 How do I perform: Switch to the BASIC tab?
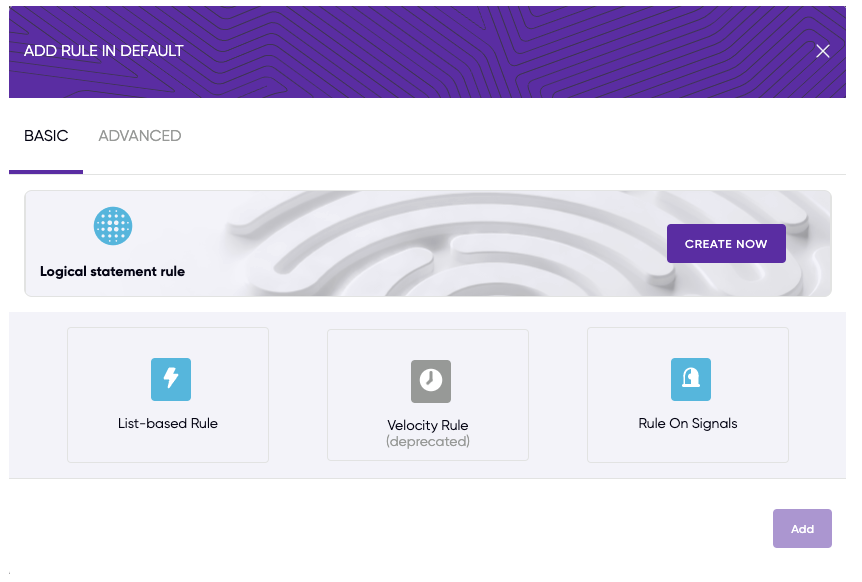(x=46, y=136)
